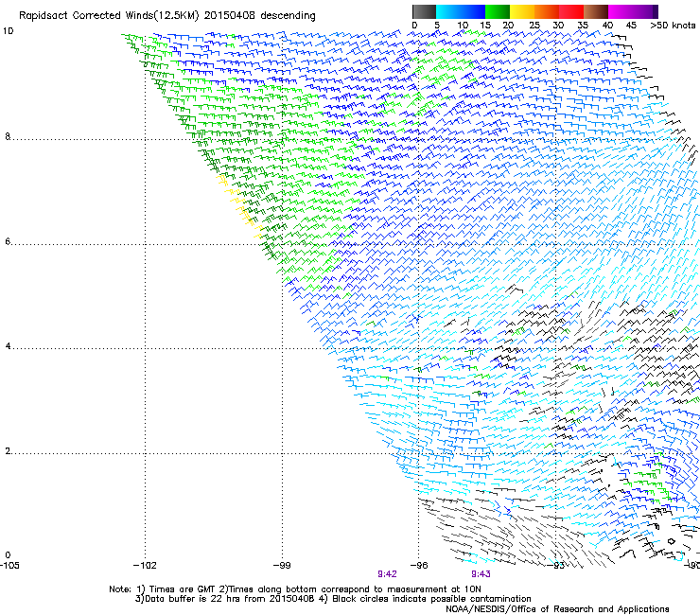Click longitude axis label '-105'
Viewport: 700px width, 615px height.
(x=9, y=566)
